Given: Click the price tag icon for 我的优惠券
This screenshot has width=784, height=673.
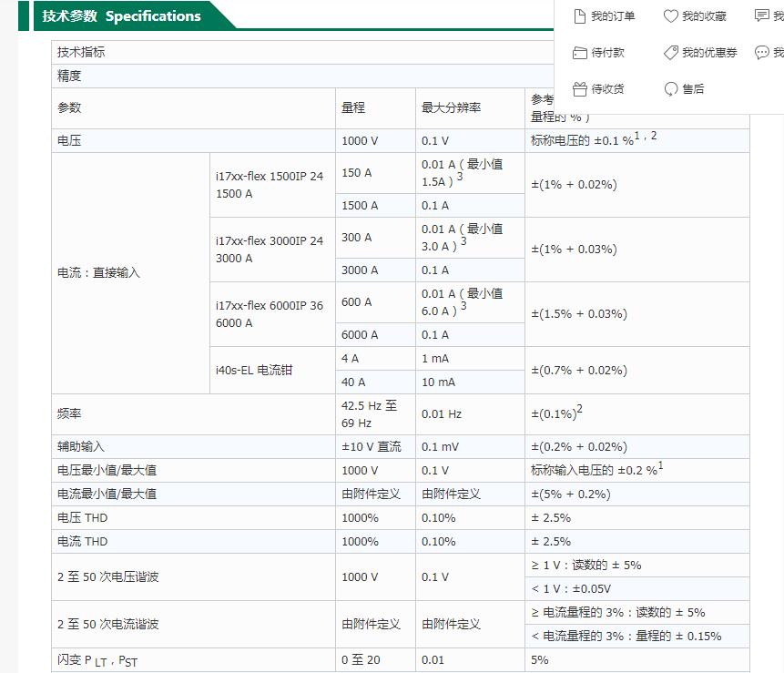Looking at the screenshot, I should (671, 53).
